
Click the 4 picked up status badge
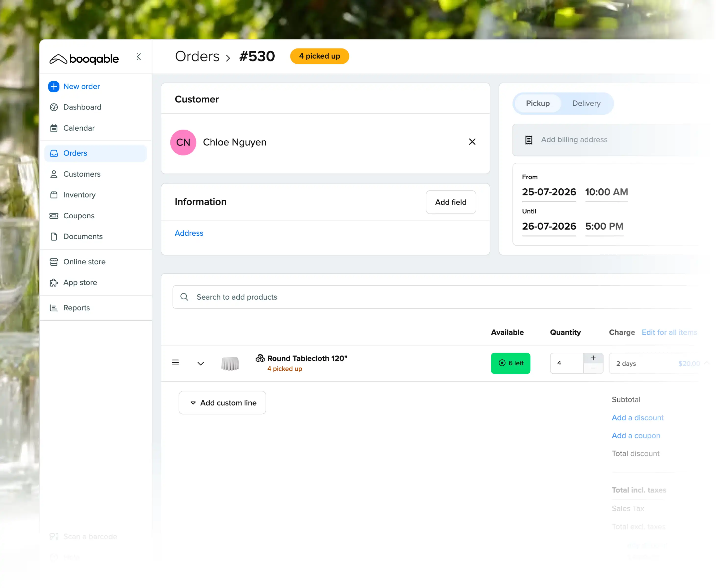319,56
